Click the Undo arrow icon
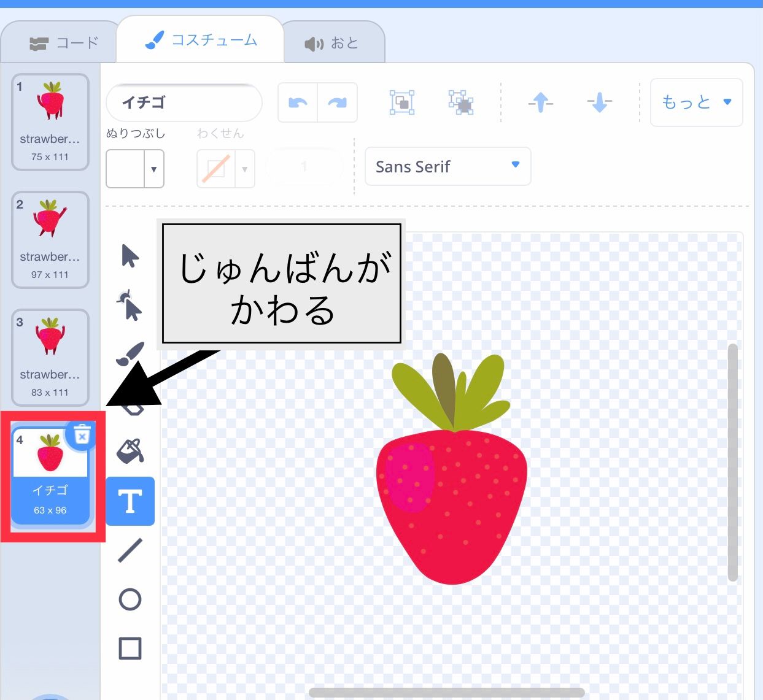The image size is (763, 700). [x=297, y=102]
